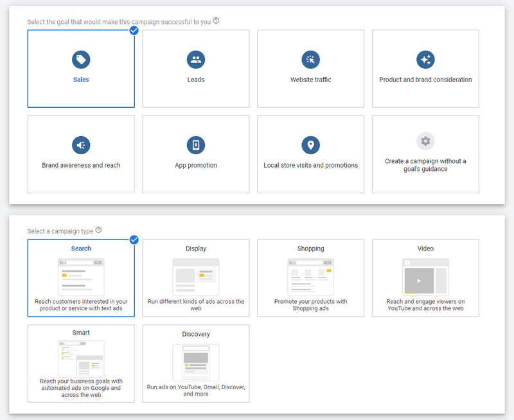The width and height of the screenshot is (514, 420).
Task: Click the gear icon for campaign without goal
Action: pyautogui.click(x=425, y=141)
